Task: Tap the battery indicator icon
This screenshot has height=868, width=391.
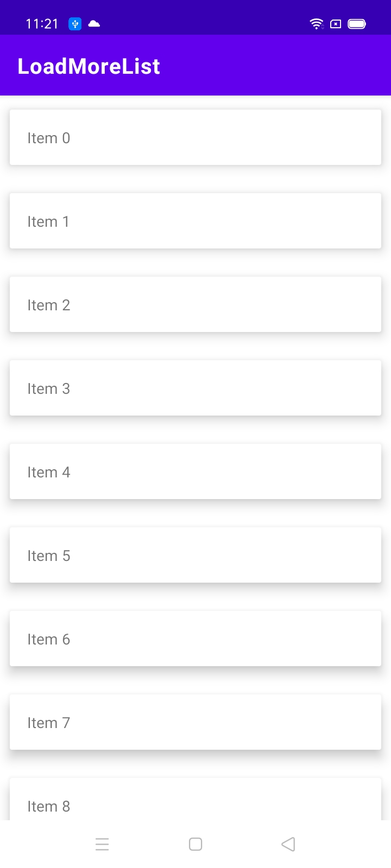Action: click(357, 24)
